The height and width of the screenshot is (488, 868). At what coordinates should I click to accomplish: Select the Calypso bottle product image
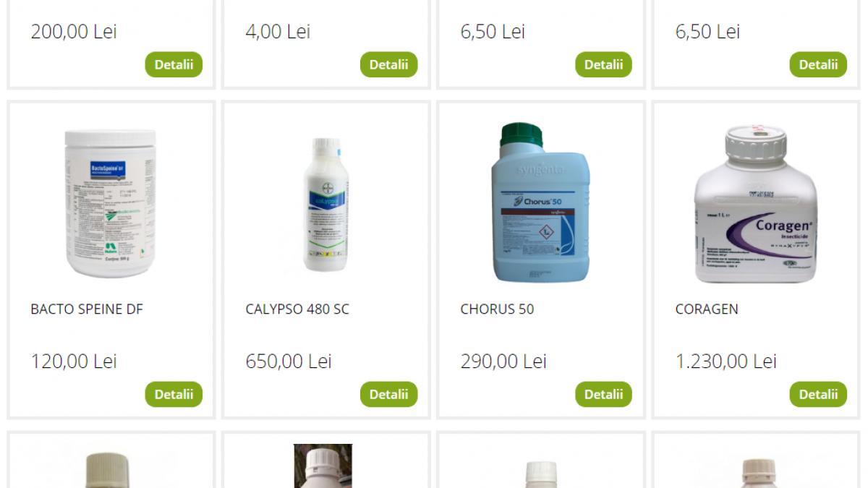tap(325, 205)
